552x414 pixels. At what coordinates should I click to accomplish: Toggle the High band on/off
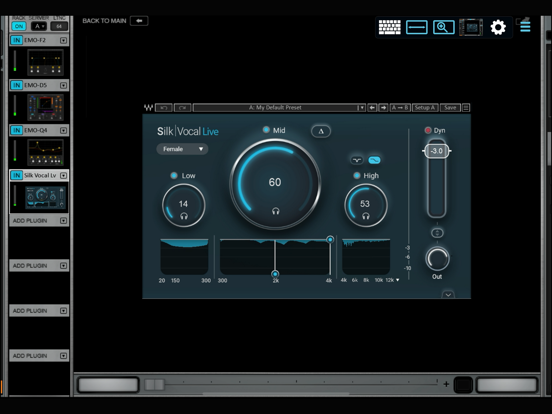click(x=357, y=175)
